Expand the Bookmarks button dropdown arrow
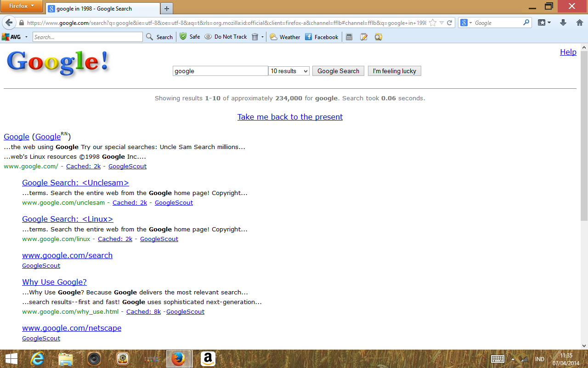Screen dimensions: 588x368 click(548, 23)
